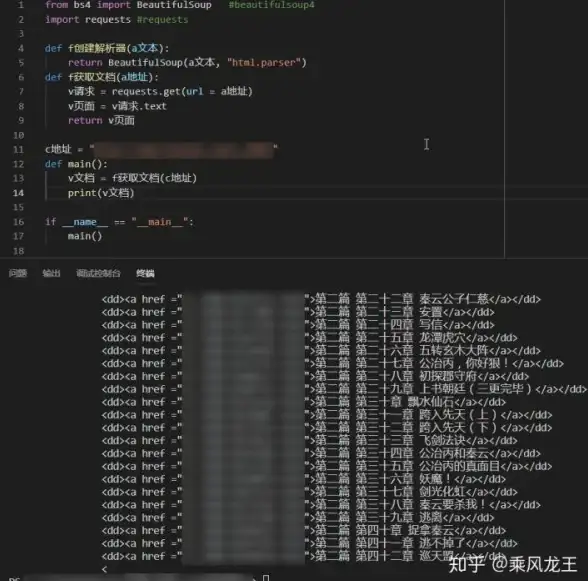This screenshot has width=588, height=581.
Task: Click the def main() line
Action: coord(76,164)
